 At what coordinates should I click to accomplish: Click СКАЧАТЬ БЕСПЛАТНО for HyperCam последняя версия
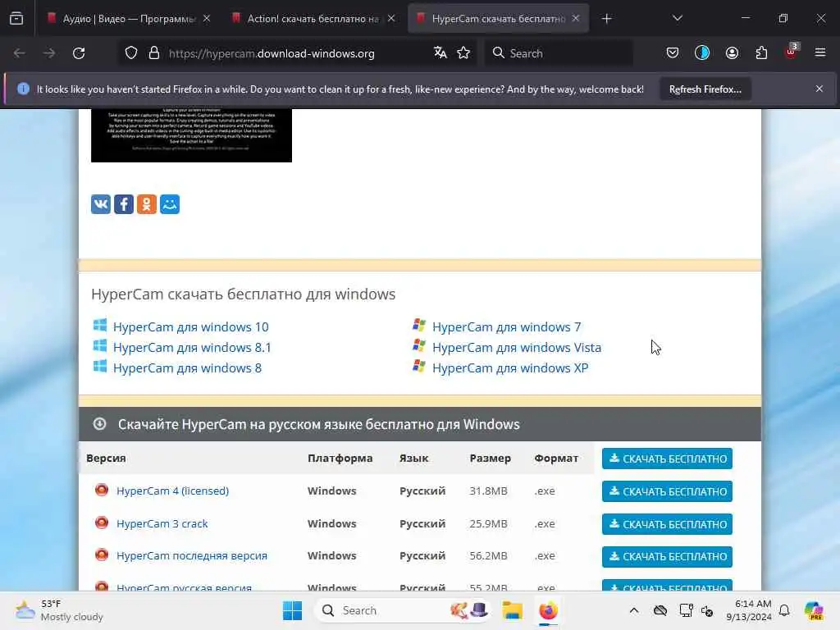tap(667, 557)
